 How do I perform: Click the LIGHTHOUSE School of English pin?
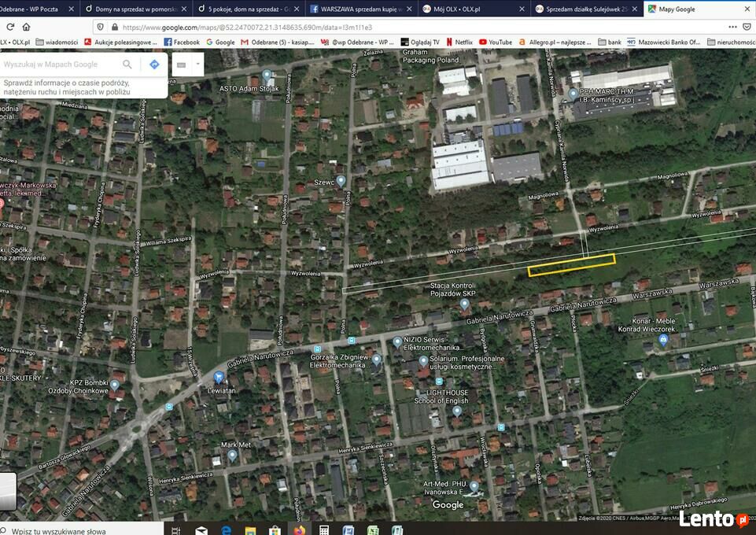click(x=457, y=411)
